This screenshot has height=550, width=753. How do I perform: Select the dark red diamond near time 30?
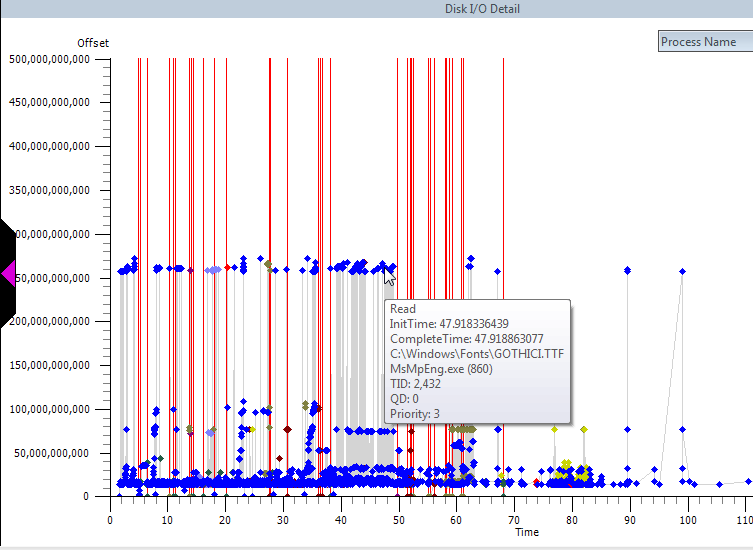click(287, 429)
